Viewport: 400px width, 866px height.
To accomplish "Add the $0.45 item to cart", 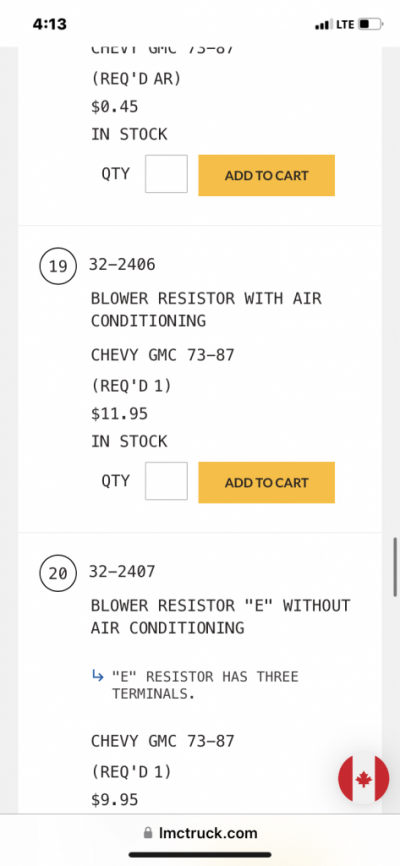I will [x=266, y=175].
